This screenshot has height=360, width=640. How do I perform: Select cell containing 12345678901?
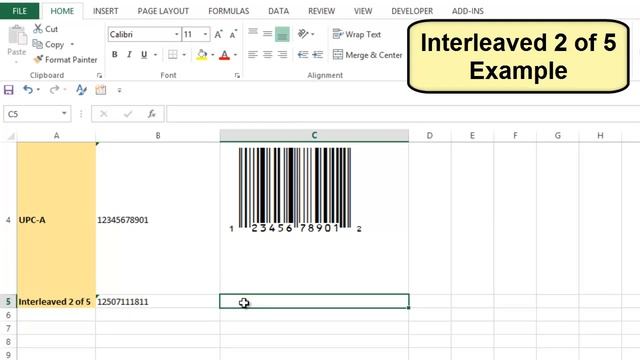(158, 218)
